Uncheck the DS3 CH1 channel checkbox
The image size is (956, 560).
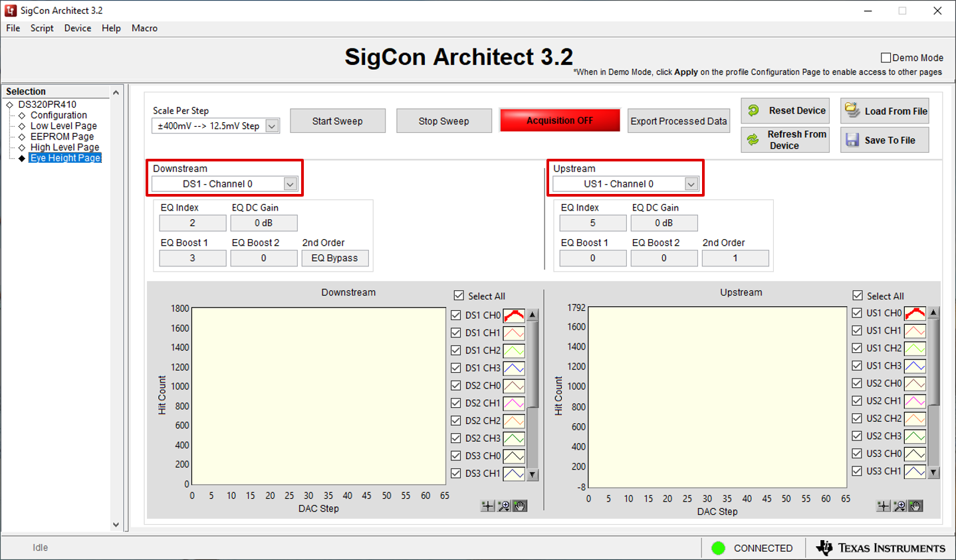pyautogui.click(x=456, y=474)
